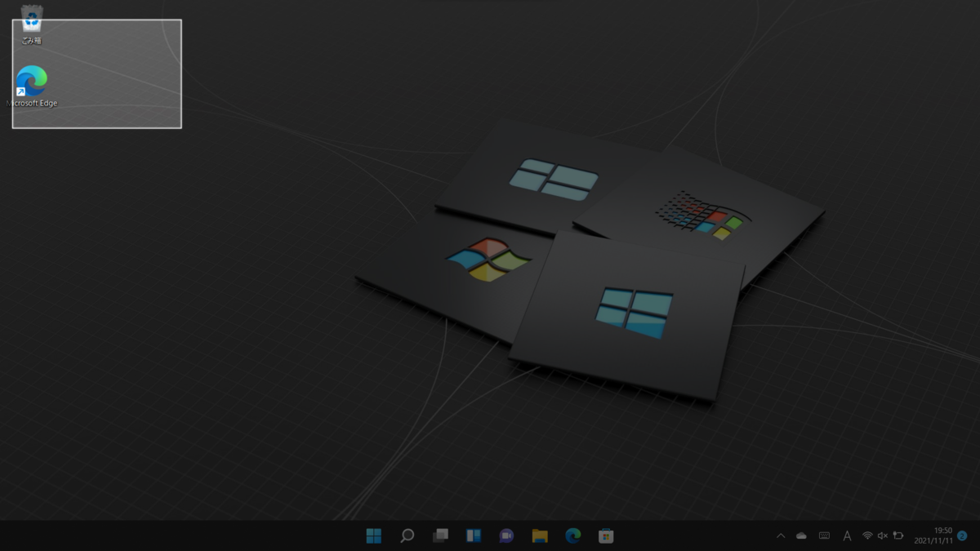Open Task View on the taskbar
Viewport: 980px width, 551px height.
[440, 535]
